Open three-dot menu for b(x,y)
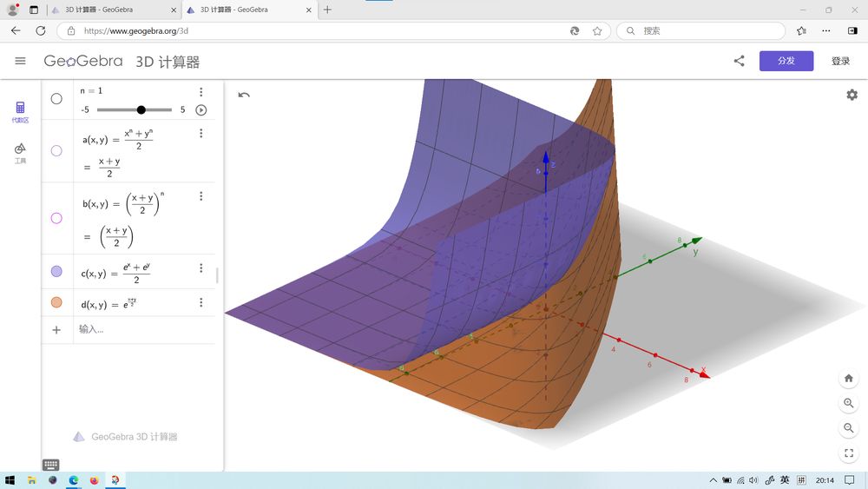The image size is (868, 489). [x=201, y=196]
